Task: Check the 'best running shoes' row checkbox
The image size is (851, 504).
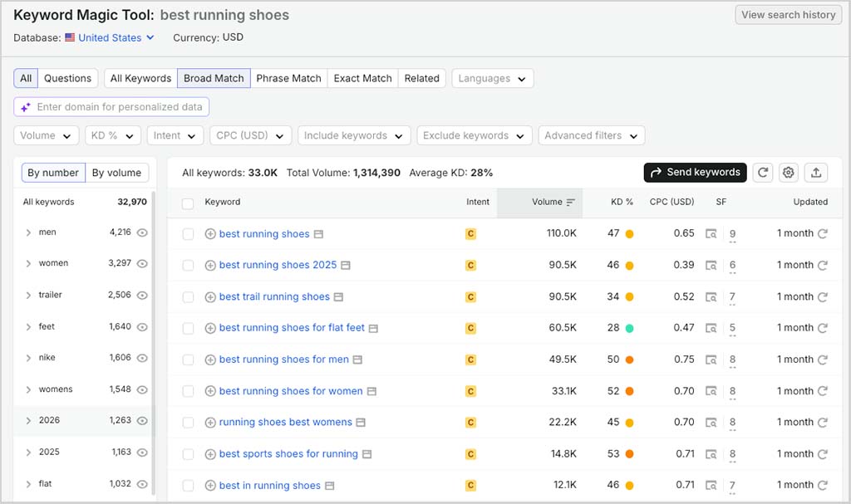Action: coord(188,234)
